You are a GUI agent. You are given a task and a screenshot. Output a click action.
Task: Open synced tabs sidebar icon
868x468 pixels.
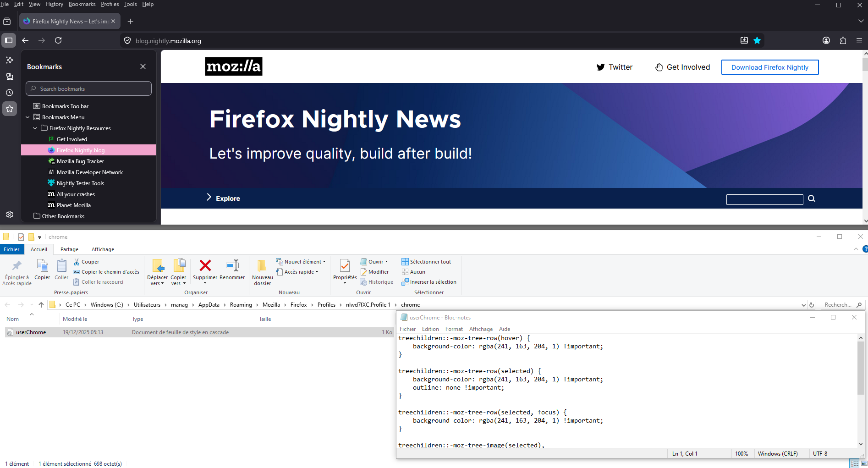(9, 77)
